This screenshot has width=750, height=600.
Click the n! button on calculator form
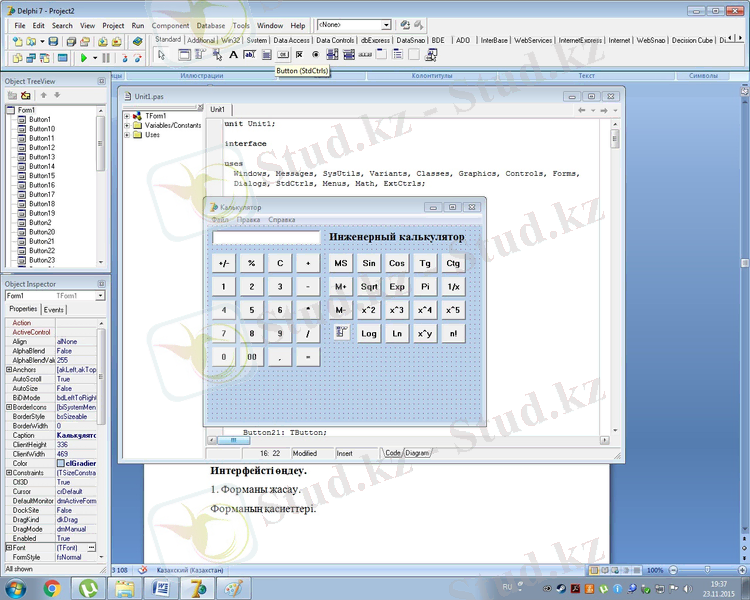(453, 333)
